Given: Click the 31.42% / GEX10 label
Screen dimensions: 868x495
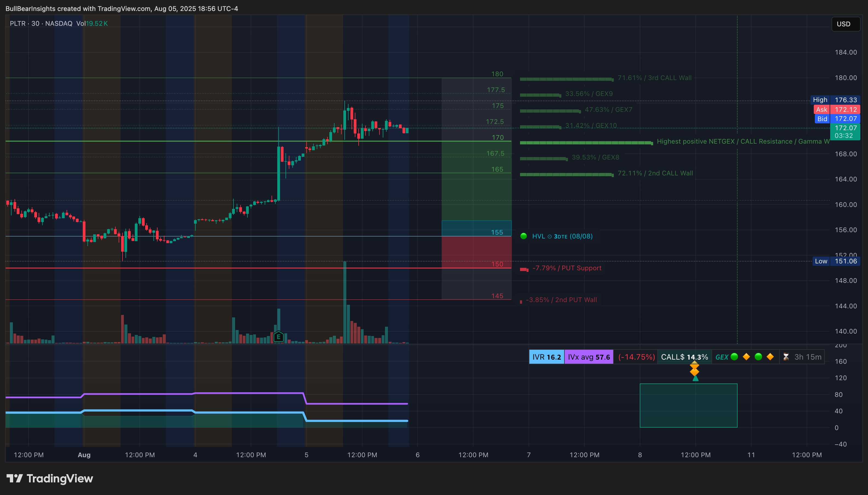Looking at the screenshot, I should 591,126.
